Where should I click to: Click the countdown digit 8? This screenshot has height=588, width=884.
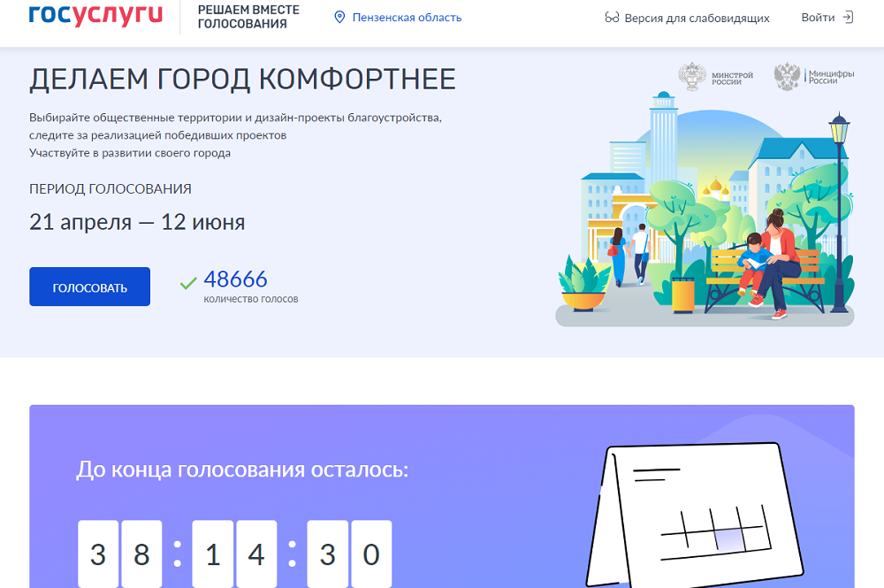(x=141, y=554)
